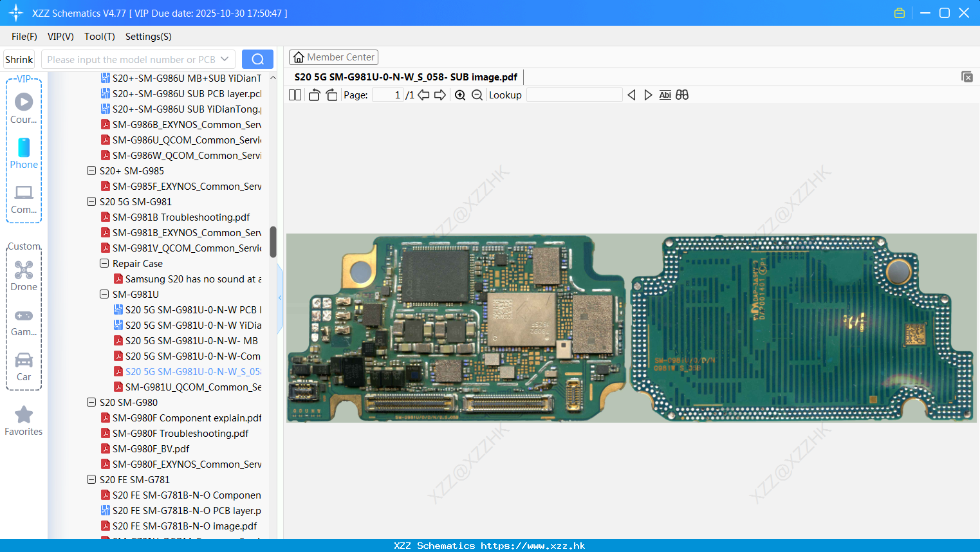
Task: Click the gold briefcase icon in title bar
Action: 900,13
